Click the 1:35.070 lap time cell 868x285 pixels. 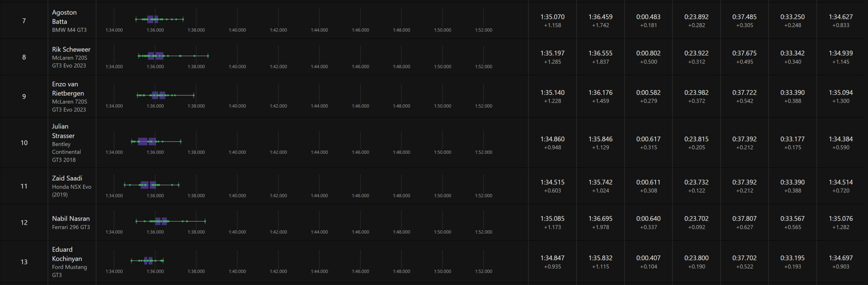[552, 17]
